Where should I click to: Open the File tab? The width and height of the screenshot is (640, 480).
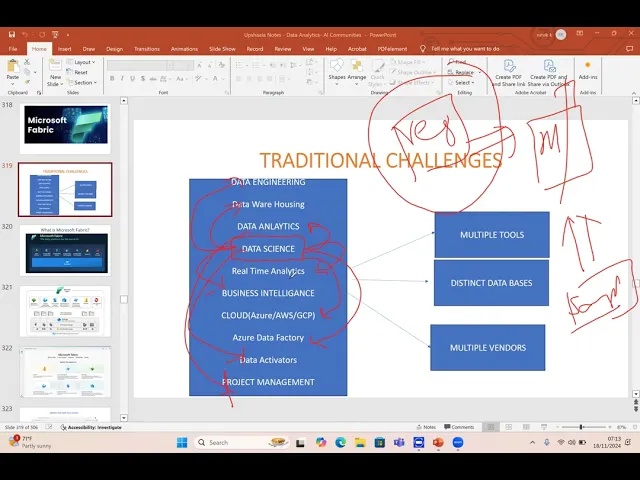13,49
